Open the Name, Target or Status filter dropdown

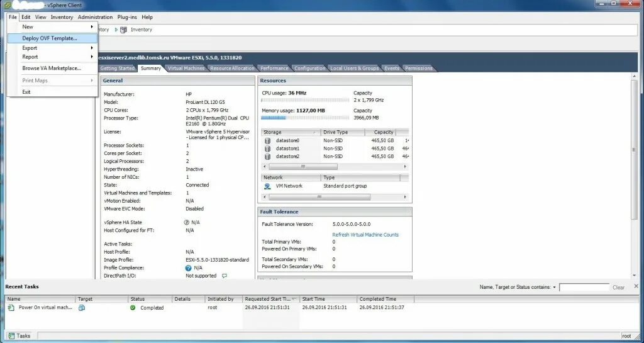[555, 288]
